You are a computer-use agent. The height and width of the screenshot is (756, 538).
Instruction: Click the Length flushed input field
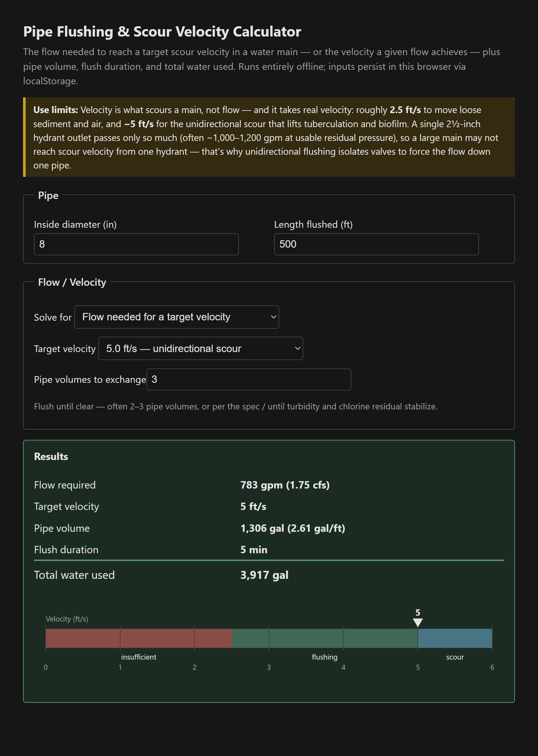pos(376,244)
